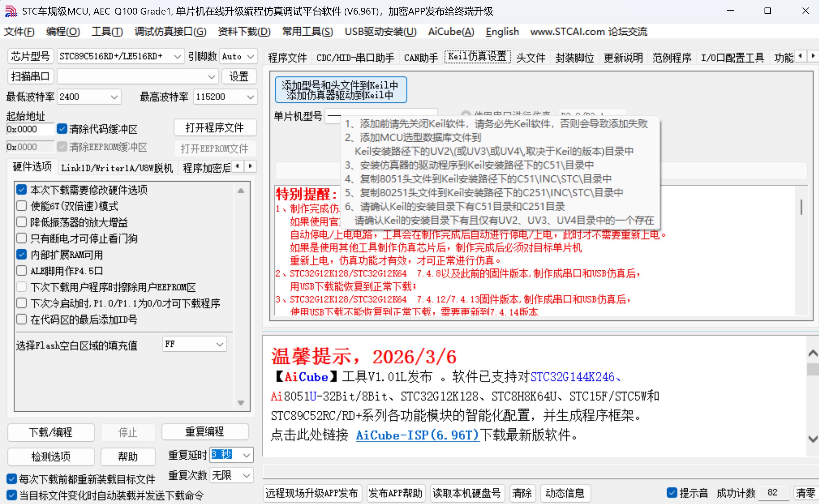The height and width of the screenshot is (504, 819).
Task: Toggle 清除代码缓冲区 checkbox
Action: click(x=62, y=129)
